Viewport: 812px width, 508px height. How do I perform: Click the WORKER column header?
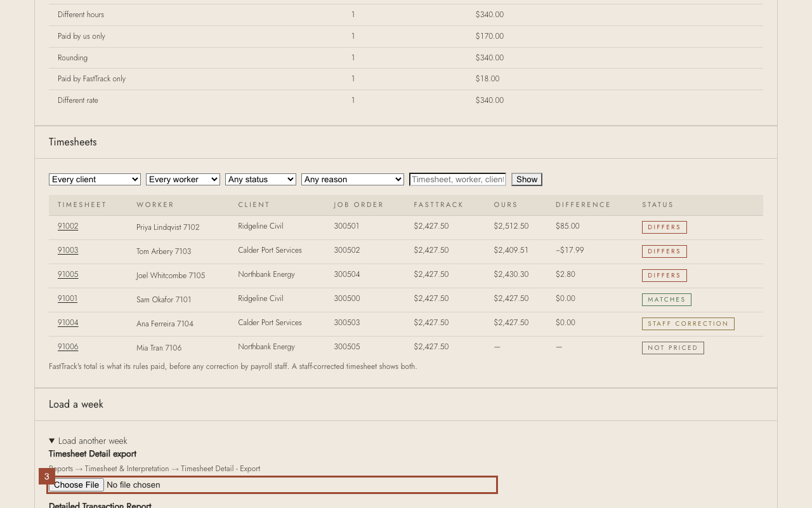pyautogui.click(x=155, y=204)
